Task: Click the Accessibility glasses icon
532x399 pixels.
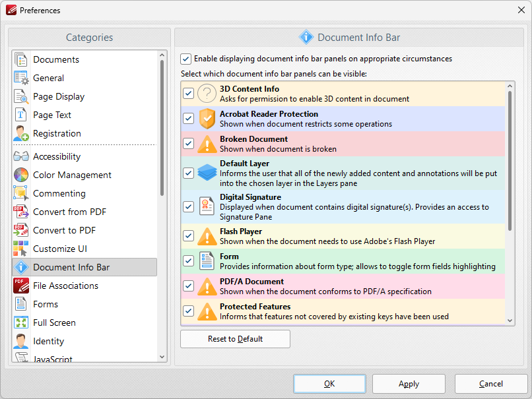Action: pos(21,156)
